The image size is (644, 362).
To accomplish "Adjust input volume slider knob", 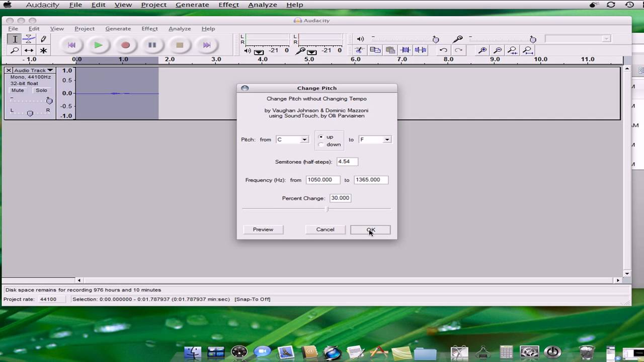I will (x=533, y=39).
